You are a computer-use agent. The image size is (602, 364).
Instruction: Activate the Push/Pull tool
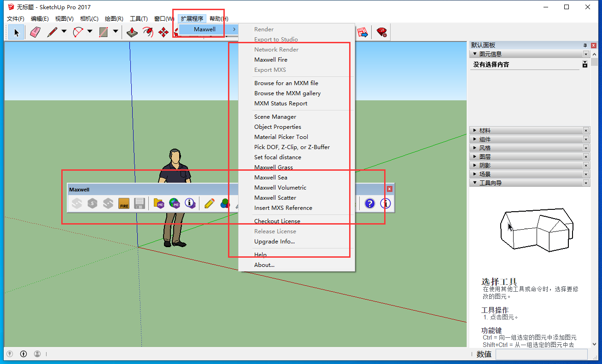point(132,32)
